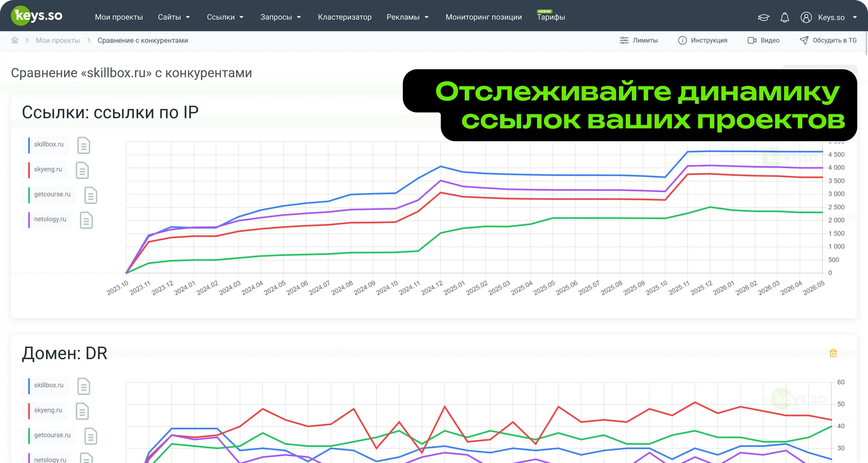Click the Ссылки: ссылки по IP heading

[x=110, y=112]
